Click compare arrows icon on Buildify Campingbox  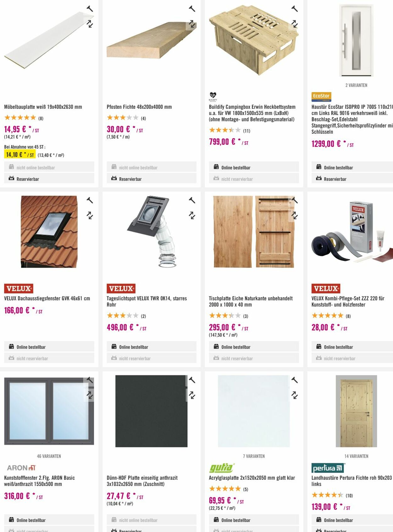coord(295,24)
